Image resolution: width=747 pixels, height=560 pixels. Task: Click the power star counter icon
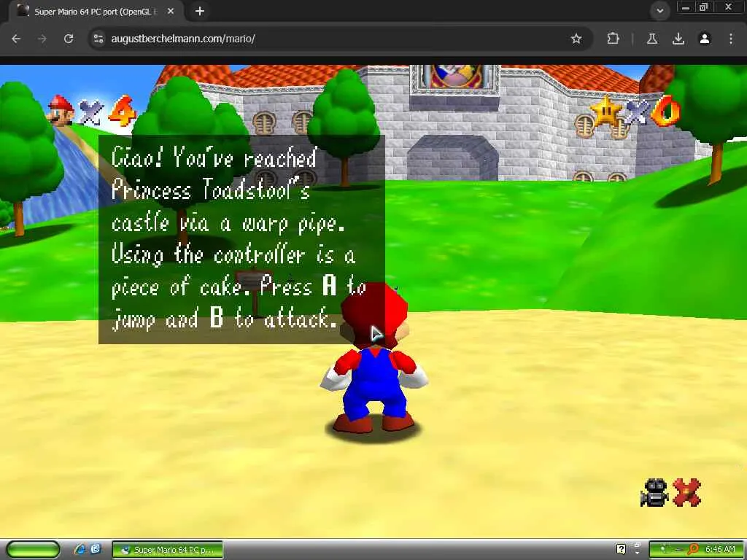click(x=605, y=111)
